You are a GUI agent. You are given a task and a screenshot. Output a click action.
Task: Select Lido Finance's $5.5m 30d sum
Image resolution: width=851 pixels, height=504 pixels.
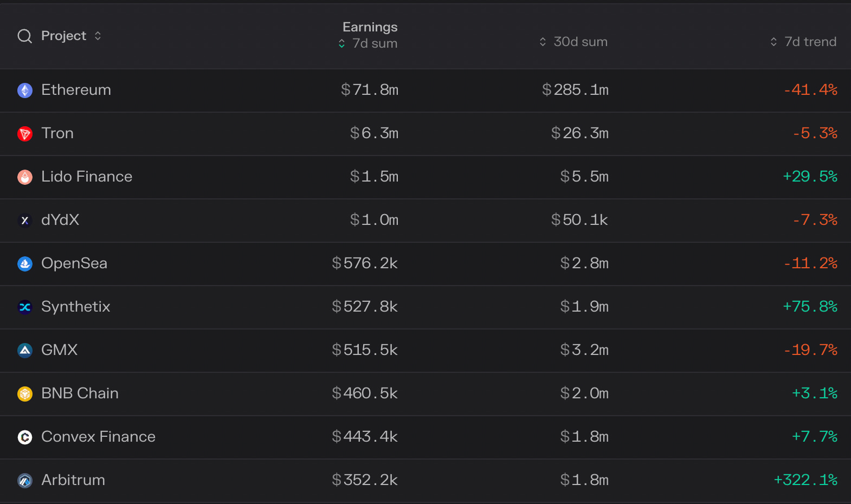(x=584, y=177)
